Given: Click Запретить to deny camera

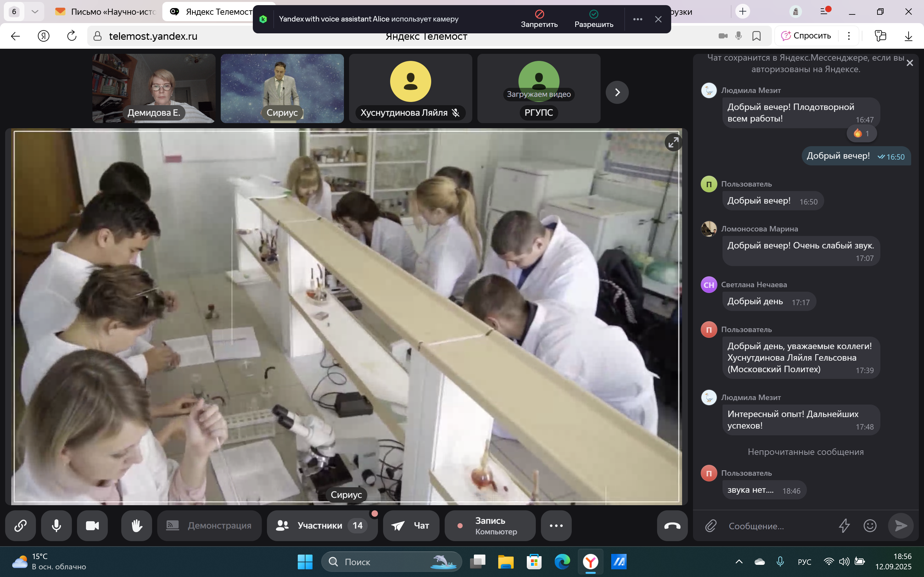Looking at the screenshot, I should [539, 19].
